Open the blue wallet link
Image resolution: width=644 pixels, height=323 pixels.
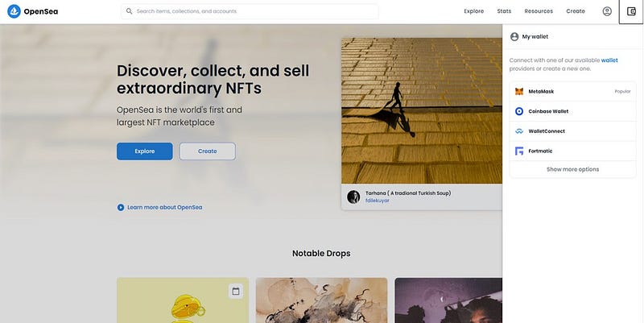tap(609, 60)
